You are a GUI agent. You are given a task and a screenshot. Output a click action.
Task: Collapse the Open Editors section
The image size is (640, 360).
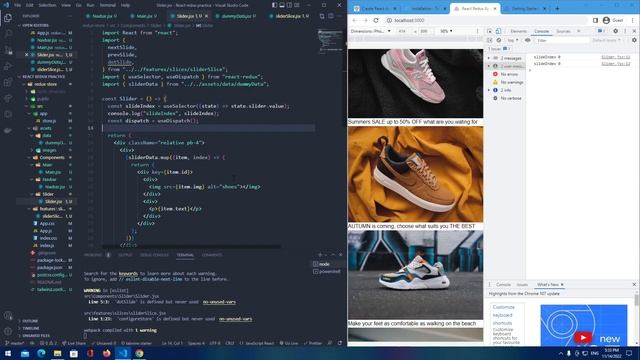point(35,25)
